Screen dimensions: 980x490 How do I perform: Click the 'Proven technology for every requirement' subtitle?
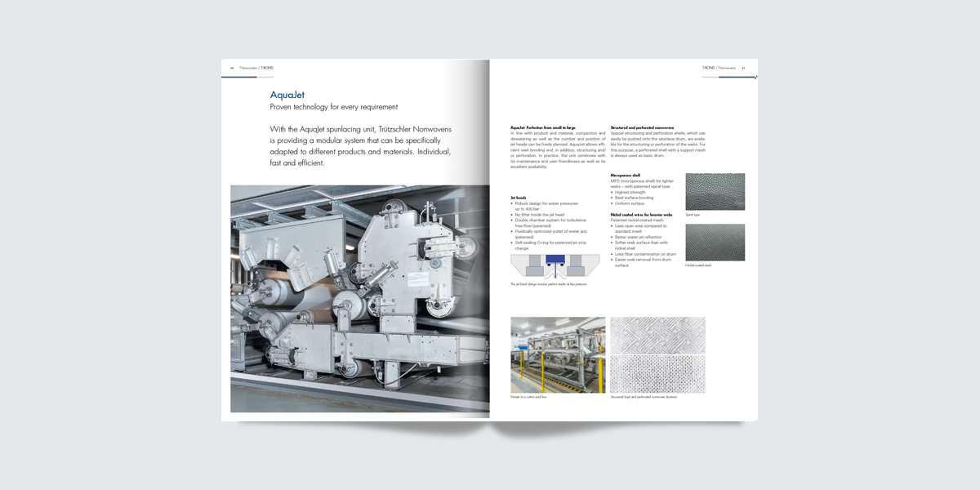point(333,107)
